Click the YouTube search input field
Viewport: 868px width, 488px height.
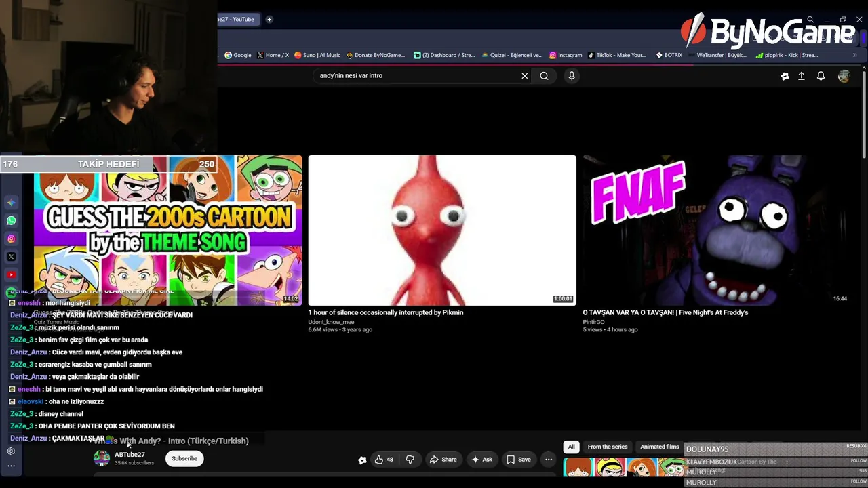417,76
